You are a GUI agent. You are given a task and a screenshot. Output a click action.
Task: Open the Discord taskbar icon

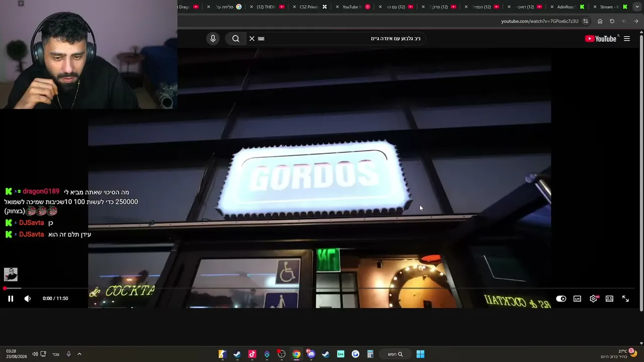tap(311, 354)
